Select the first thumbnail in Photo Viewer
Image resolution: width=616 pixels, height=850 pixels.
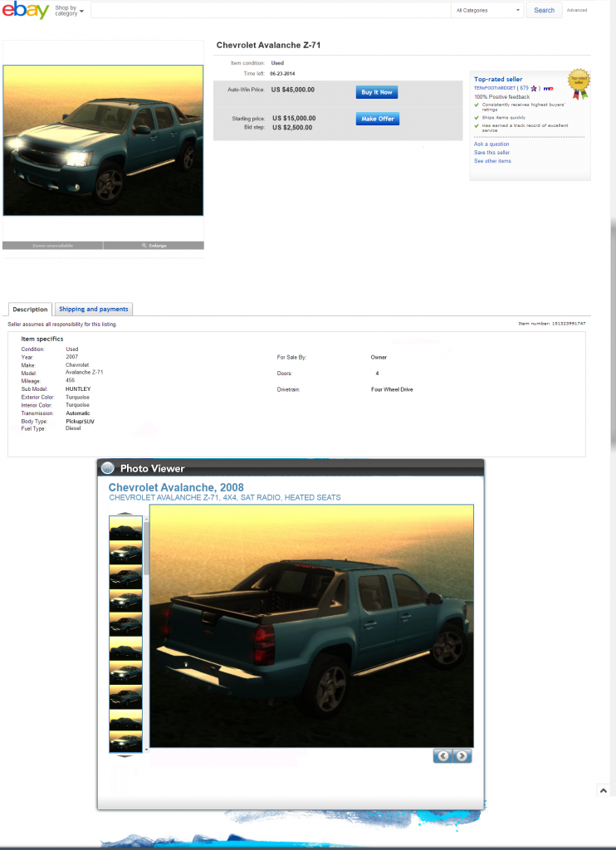point(125,527)
